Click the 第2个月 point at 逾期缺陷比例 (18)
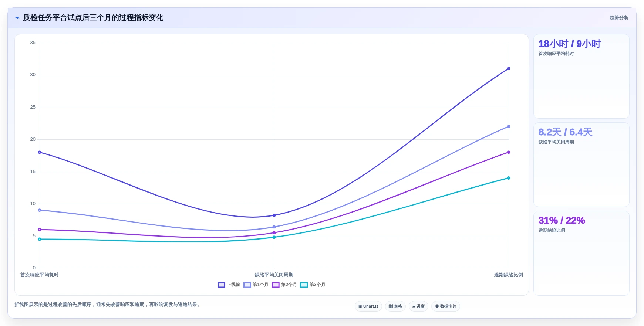Screen dimensions: 644x326 (x=509, y=152)
